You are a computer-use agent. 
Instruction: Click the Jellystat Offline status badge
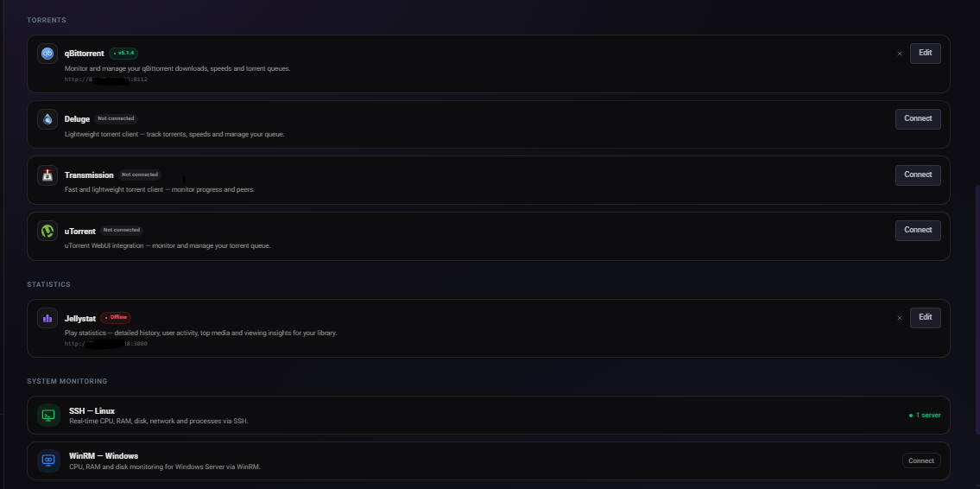point(116,318)
